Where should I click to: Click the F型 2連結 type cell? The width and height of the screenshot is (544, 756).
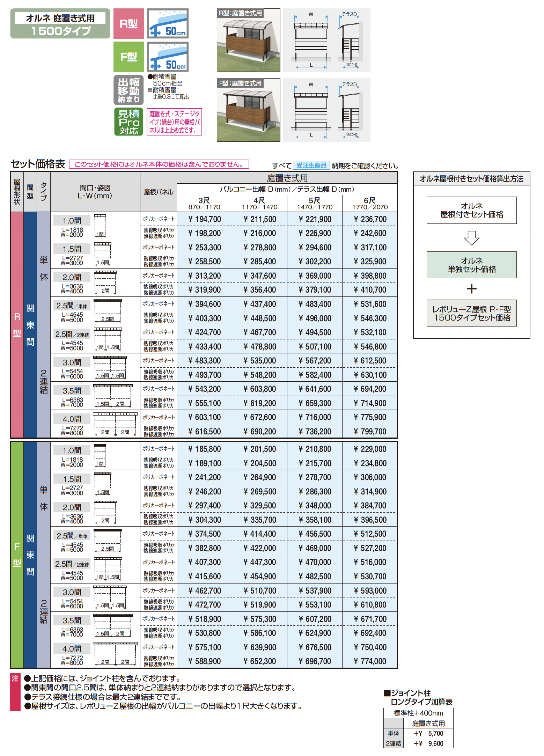[44, 611]
